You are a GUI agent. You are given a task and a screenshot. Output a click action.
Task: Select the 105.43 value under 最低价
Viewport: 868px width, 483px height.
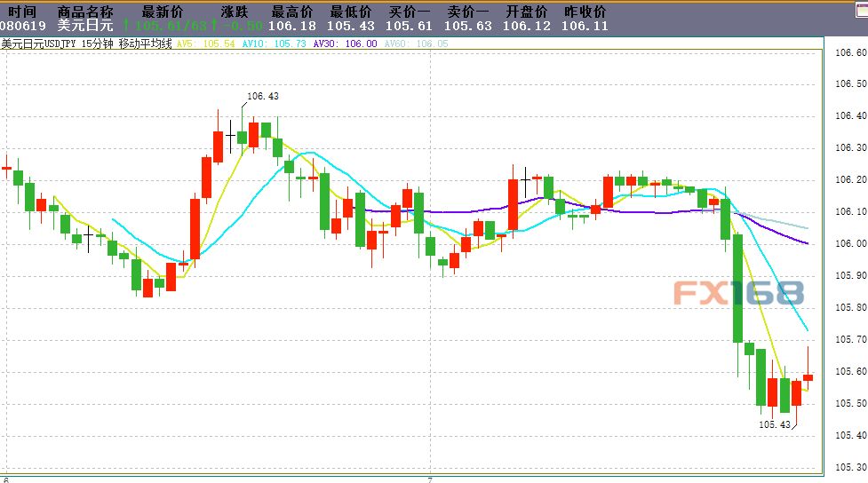350,26
